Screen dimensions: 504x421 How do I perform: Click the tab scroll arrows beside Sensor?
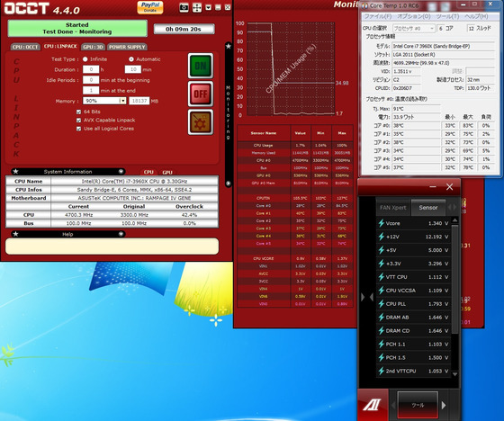click(x=452, y=208)
